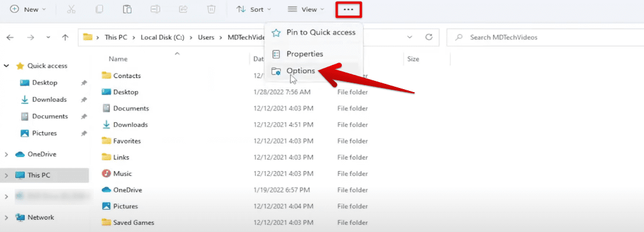Click Users in the address path

click(x=206, y=37)
